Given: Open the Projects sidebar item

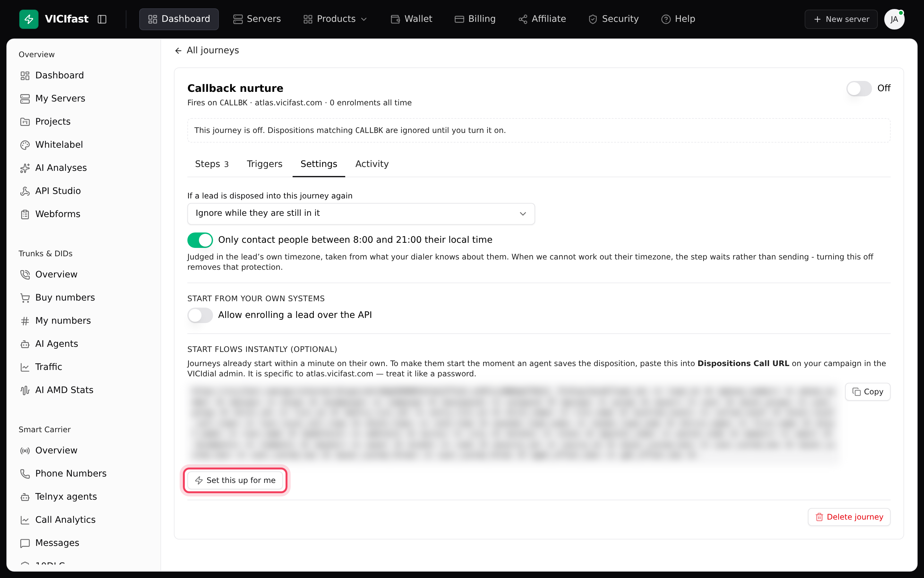Looking at the screenshot, I should 45,122.
